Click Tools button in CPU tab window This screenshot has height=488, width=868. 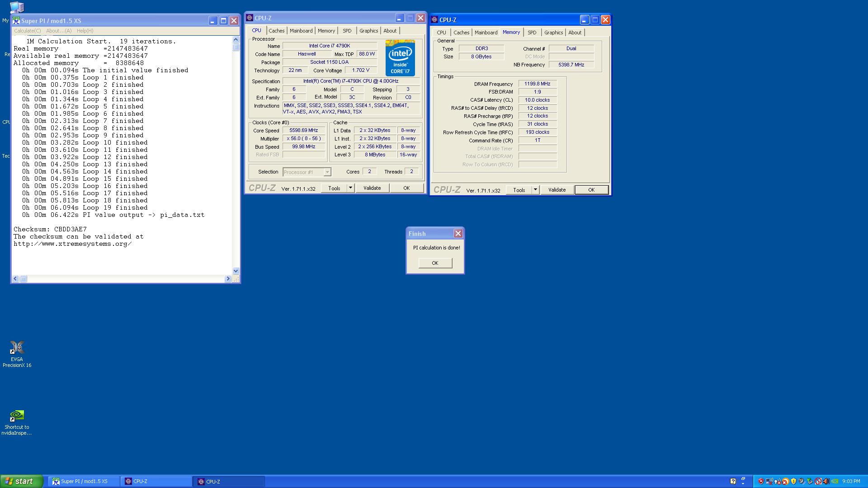[x=334, y=188]
